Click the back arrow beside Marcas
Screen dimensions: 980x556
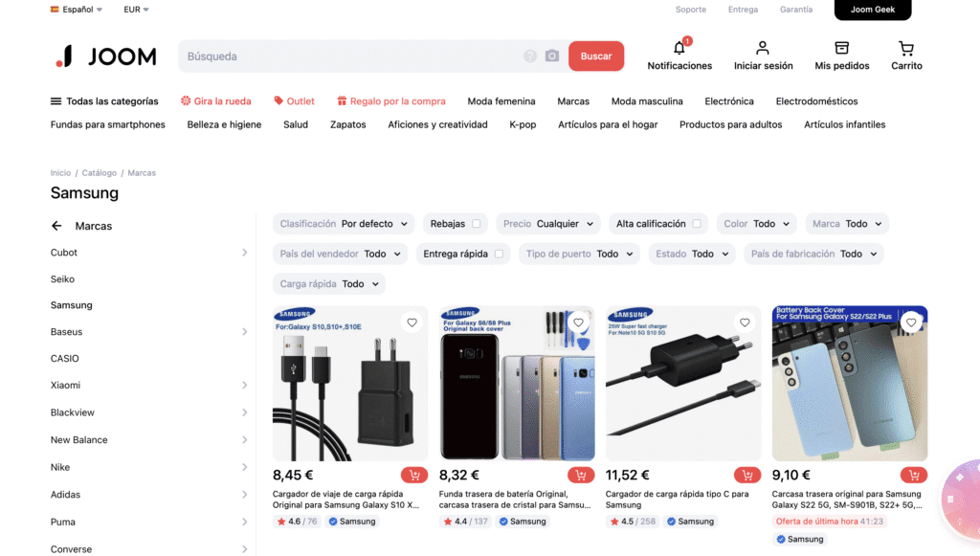(56, 227)
